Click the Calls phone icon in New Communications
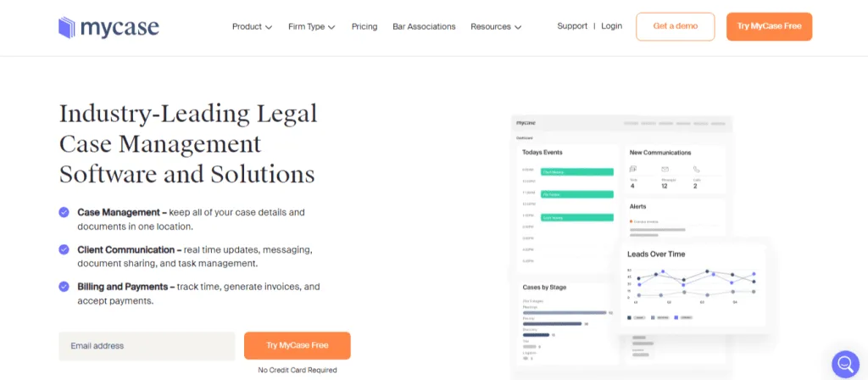The height and width of the screenshot is (380, 868). (697, 169)
